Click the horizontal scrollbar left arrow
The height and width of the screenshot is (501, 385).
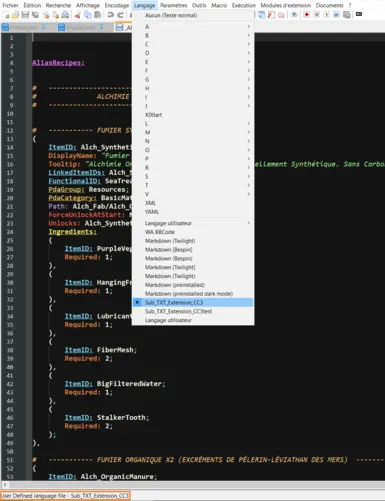[5, 484]
